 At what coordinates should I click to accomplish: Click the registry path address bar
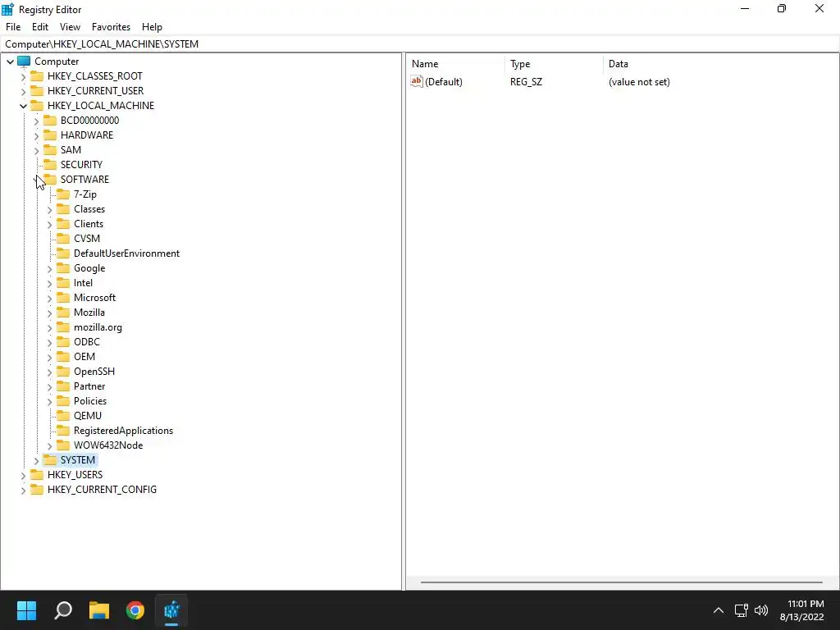pos(420,44)
